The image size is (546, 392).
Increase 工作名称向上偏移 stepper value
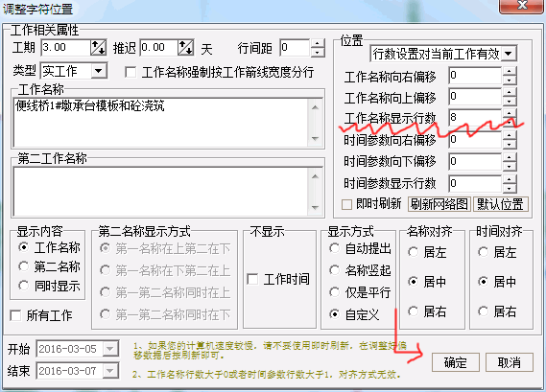pos(510,92)
